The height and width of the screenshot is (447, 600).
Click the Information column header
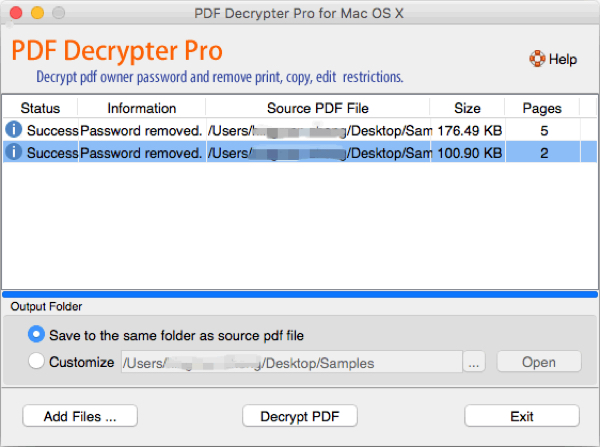pyautogui.click(x=142, y=108)
